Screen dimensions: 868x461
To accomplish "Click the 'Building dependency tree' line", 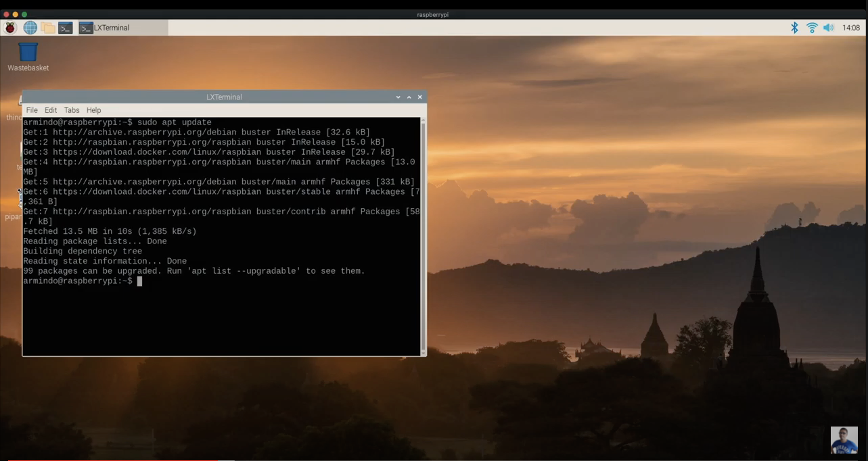I will coord(83,251).
